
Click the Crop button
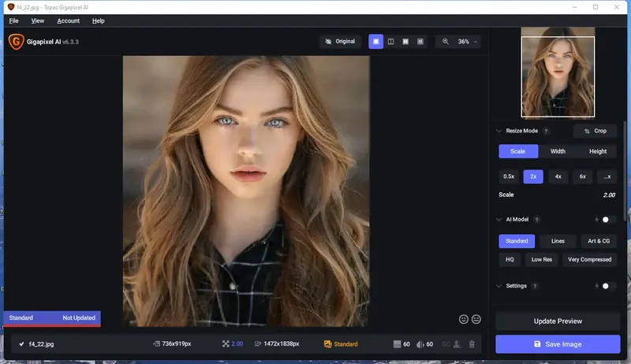coord(596,131)
